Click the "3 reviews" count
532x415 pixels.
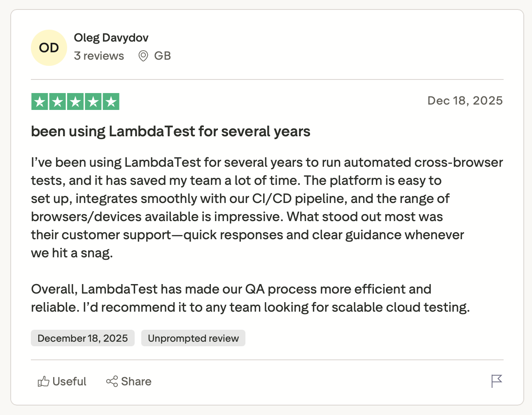point(99,56)
